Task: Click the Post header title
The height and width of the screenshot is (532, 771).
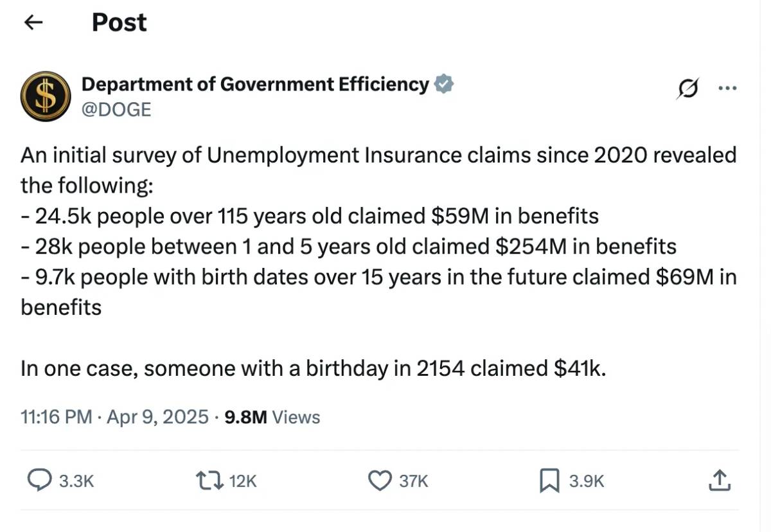Action: 119,22
